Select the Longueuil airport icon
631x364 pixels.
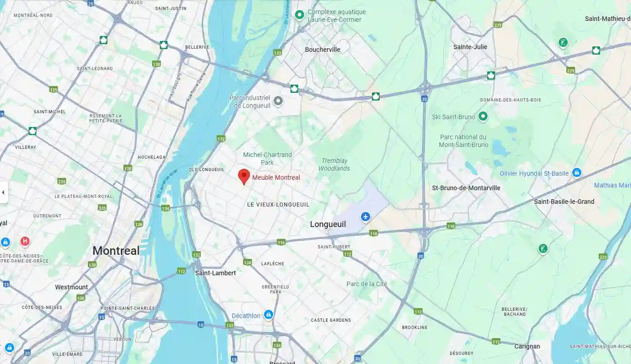click(365, 217)
